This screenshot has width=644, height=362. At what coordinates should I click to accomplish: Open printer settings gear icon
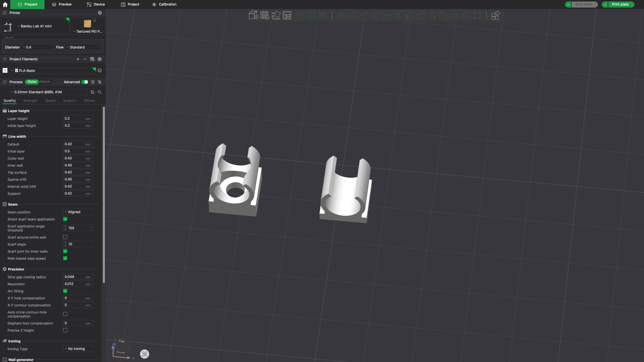pos(100,13)
